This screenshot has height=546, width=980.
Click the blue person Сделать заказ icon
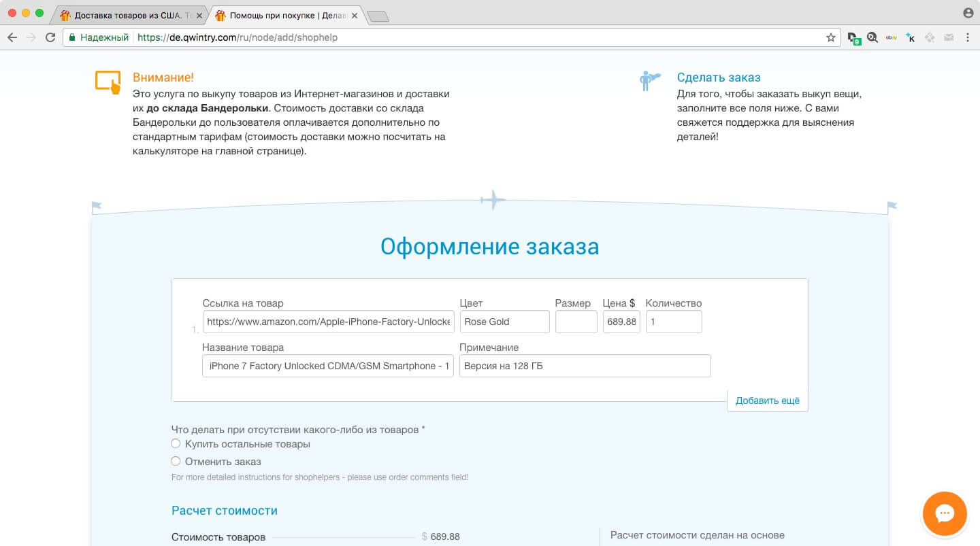click(x=649, y=81)
